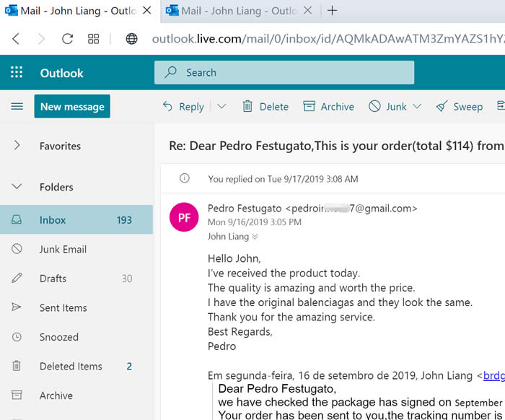Mark email as Junk
The width and height of the screenshot is (505, 420).
[x=387, y=107]
